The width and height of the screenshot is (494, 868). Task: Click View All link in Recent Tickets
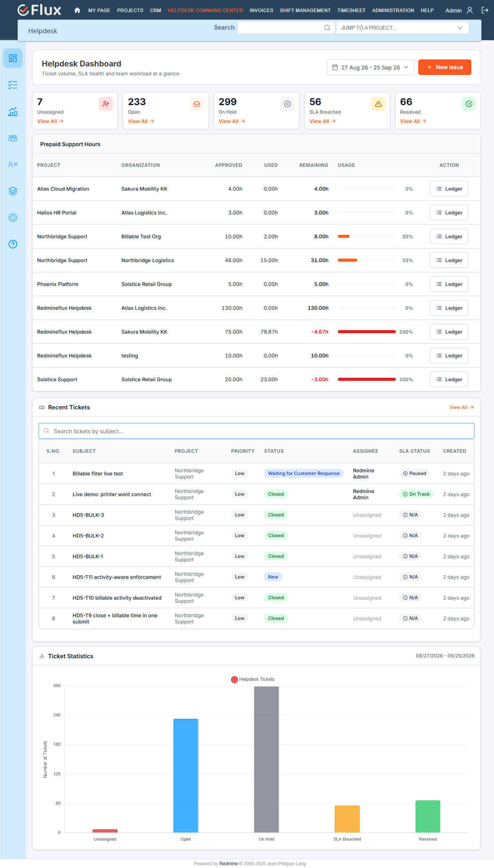click(x=462, y=407)
